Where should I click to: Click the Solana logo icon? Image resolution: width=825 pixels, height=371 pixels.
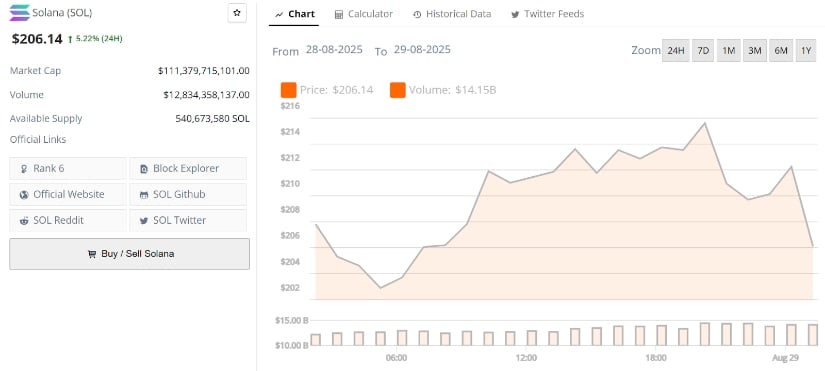[x=20, y=13]
